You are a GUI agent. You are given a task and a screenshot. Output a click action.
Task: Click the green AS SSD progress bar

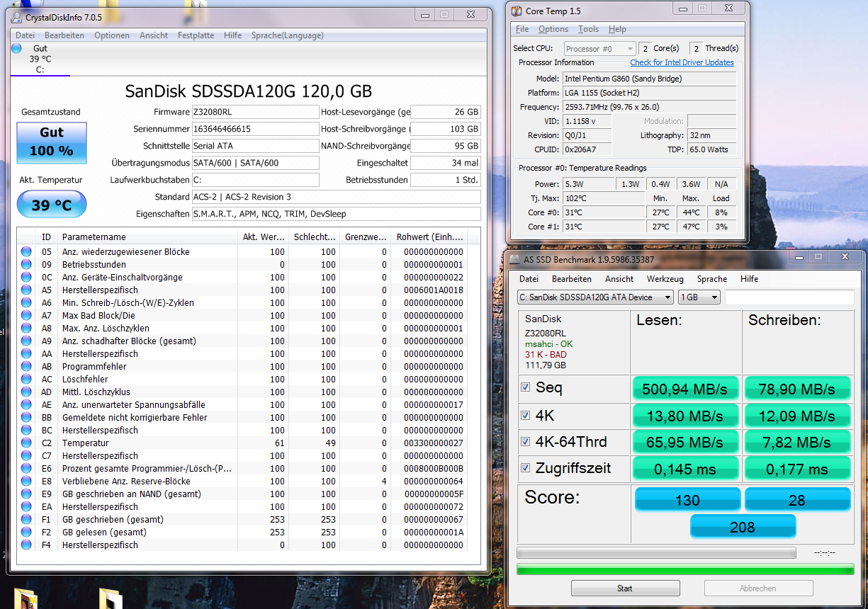click(x=685, y=569)
